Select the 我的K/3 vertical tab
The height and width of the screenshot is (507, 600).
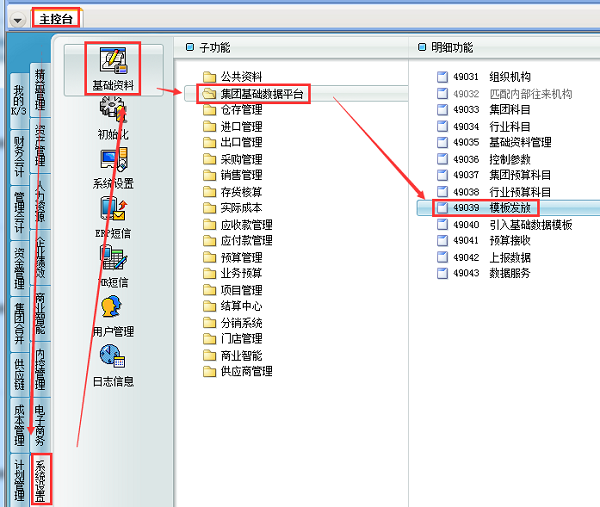click(19, 100)
